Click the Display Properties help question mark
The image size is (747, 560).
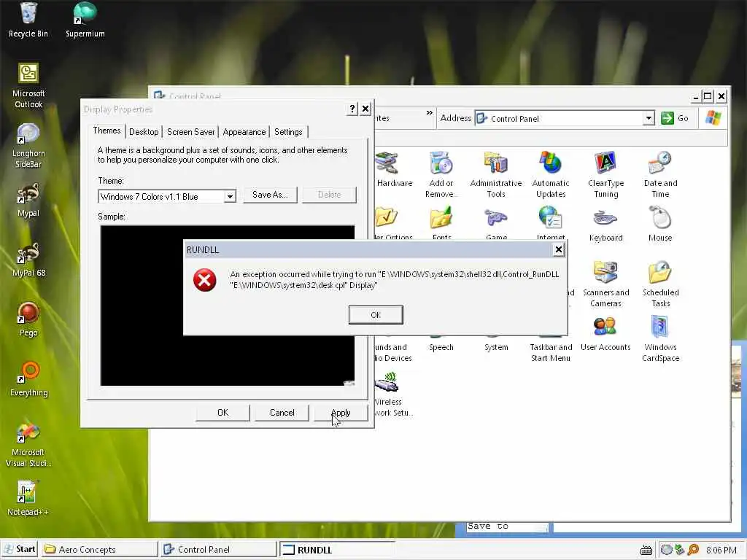(352, 109)
